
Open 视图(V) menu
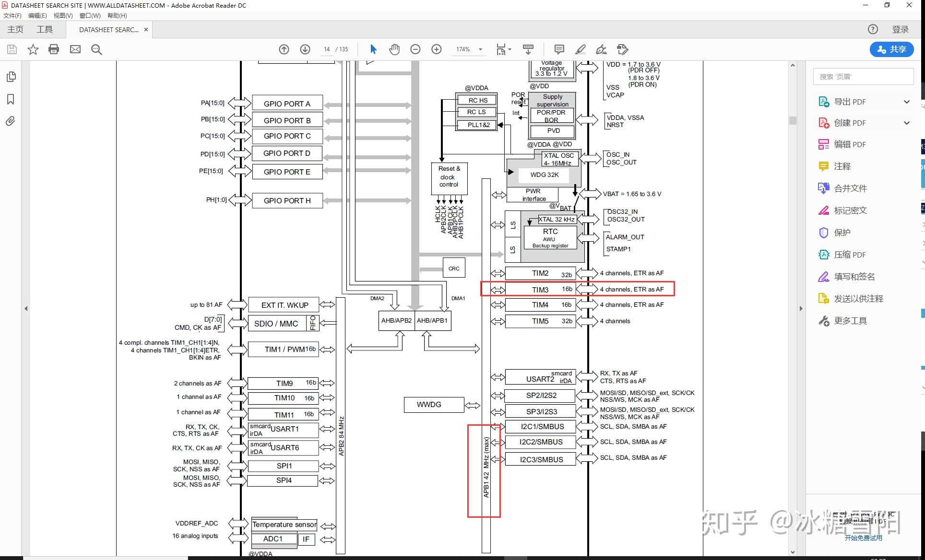(x=63, y=16)
